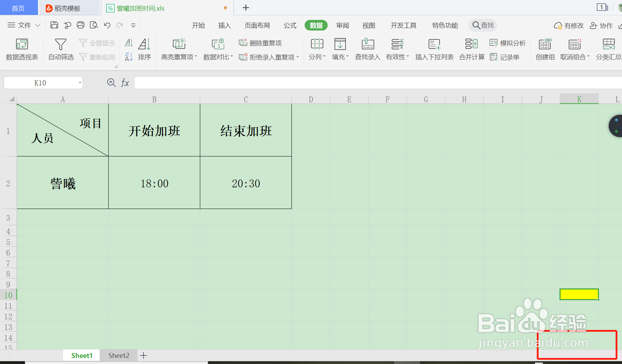Click the floating scroll up/down widget

[616, 126]
